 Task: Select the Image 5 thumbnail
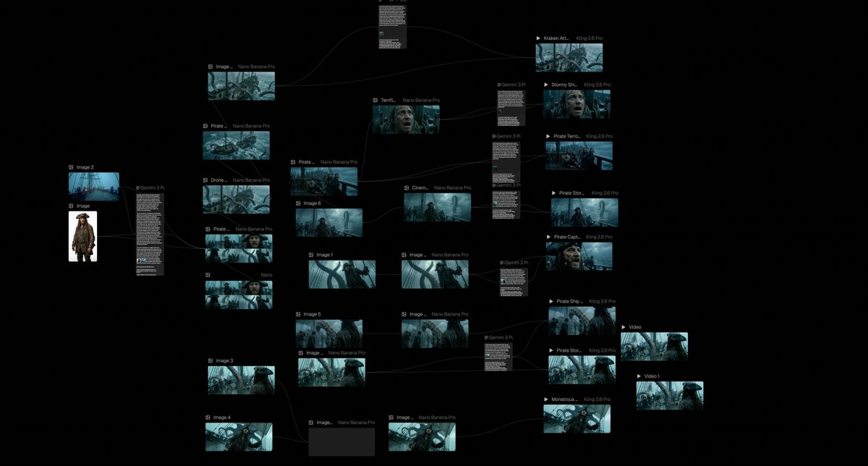pyautogui.click(x=329, y=334)
